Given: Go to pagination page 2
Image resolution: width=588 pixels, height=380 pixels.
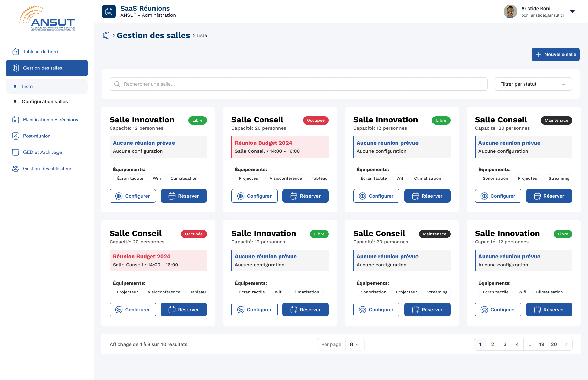Looking at the screenshot, I should pos(493,344).
